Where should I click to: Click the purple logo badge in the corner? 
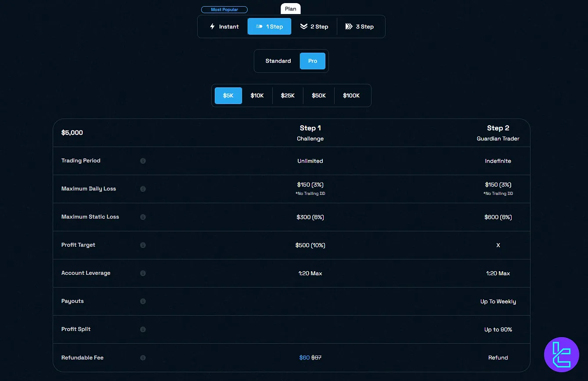click(x=561, y=355)
